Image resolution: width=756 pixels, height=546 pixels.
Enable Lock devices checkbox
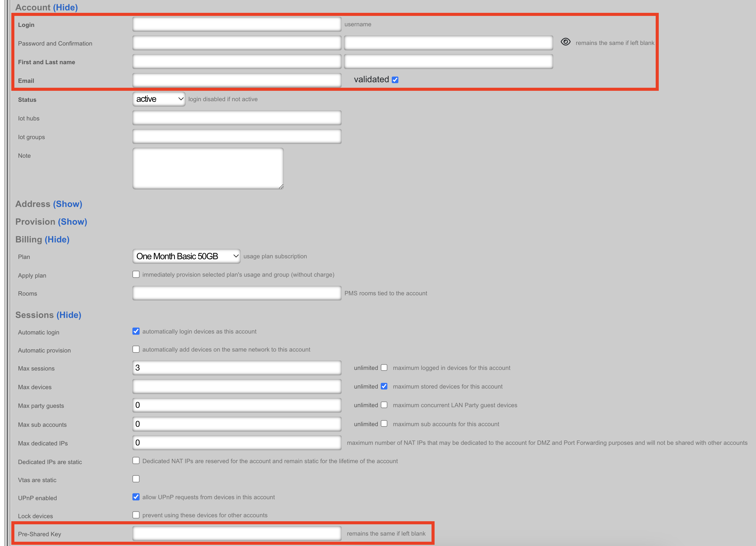click(136, 515)
